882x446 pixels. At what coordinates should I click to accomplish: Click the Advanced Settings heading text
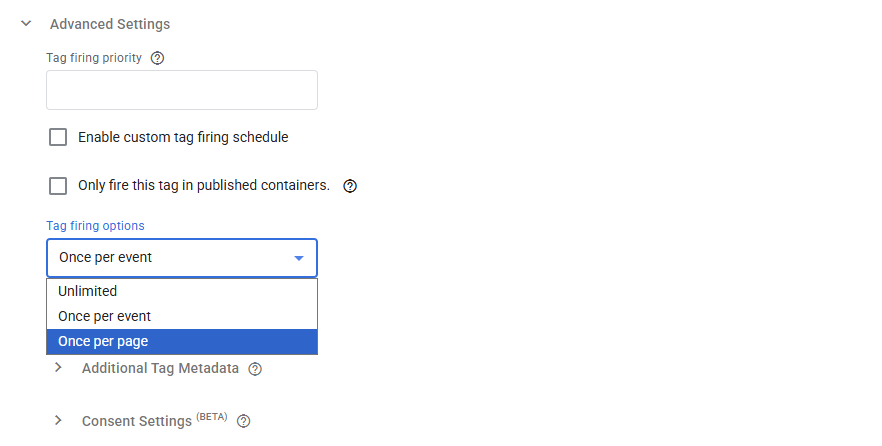(x=110, y=24)
